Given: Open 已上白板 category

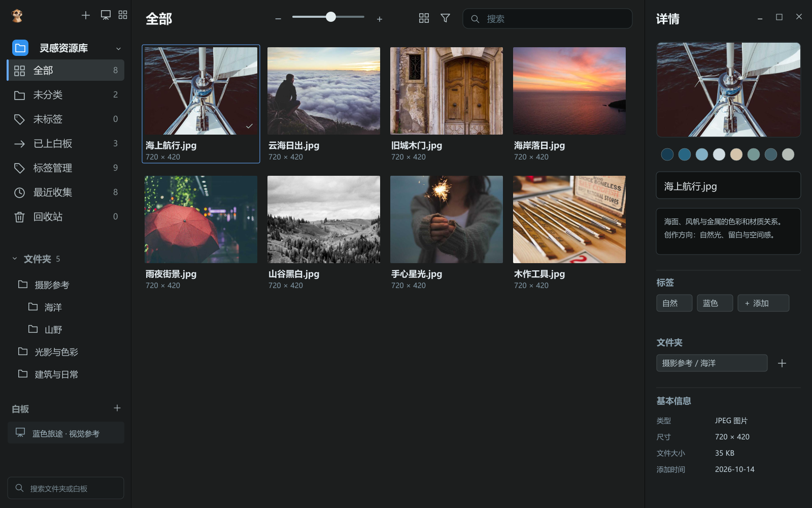Looking at the screenshot, I should (65, 143).
